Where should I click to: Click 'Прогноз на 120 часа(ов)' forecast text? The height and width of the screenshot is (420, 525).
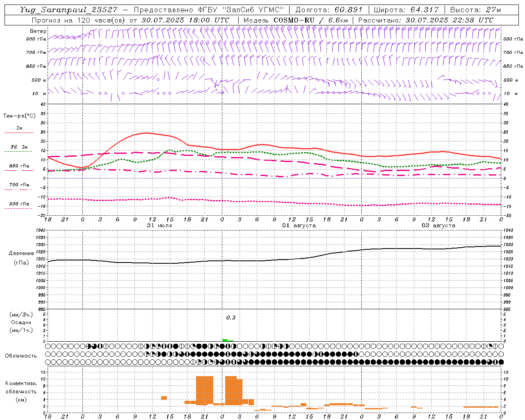tap(79, 20)
